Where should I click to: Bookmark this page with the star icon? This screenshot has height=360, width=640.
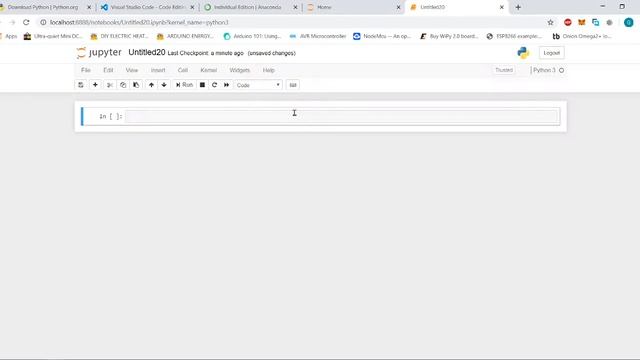point(550,22)
